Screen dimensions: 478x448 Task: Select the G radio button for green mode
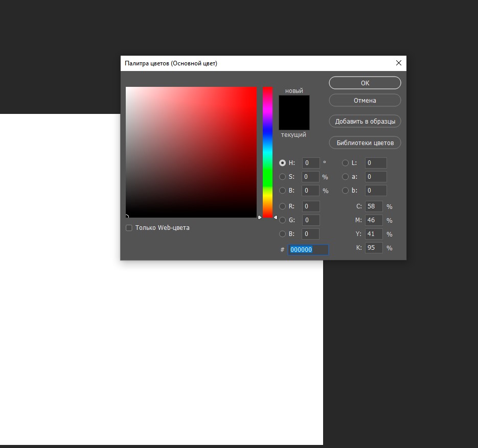click(283, 220)
